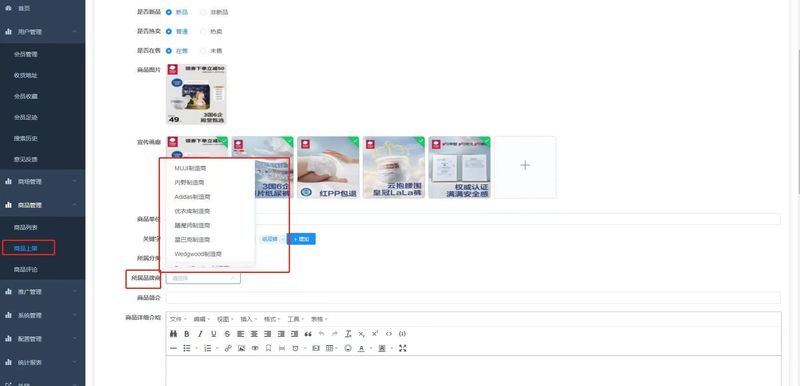Open the insert link tool

pos(228,348)
